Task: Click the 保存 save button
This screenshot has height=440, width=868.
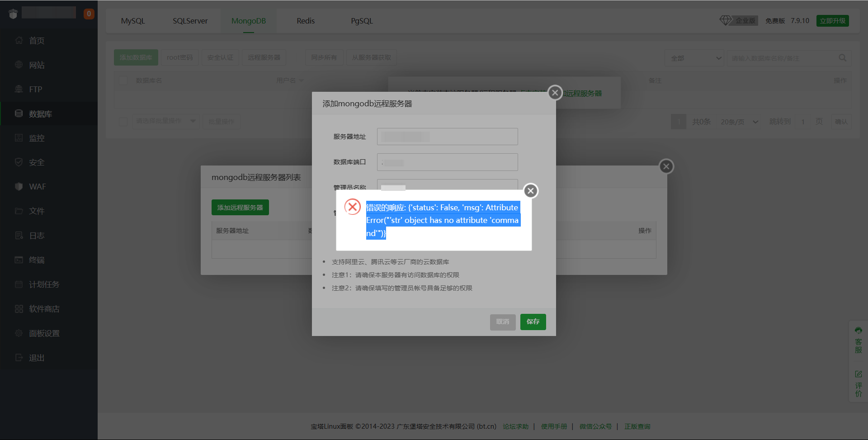Action: tap(533, 322)
